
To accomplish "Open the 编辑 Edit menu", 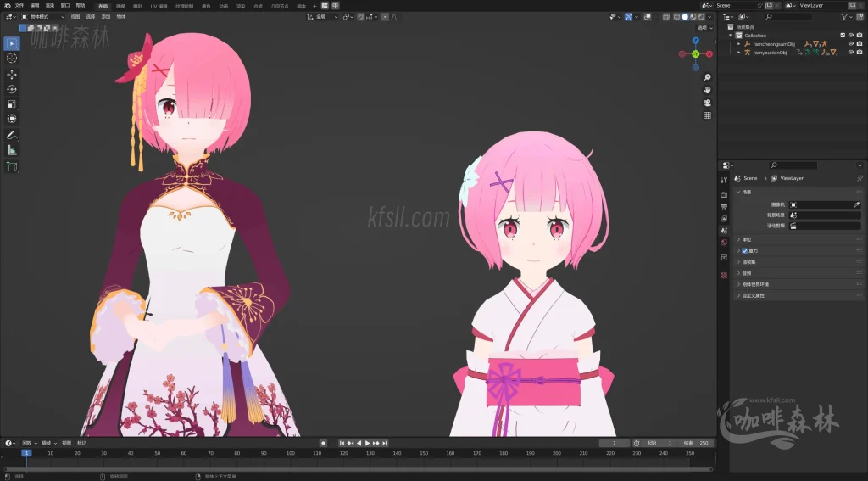I will click(x=34, y=6).
